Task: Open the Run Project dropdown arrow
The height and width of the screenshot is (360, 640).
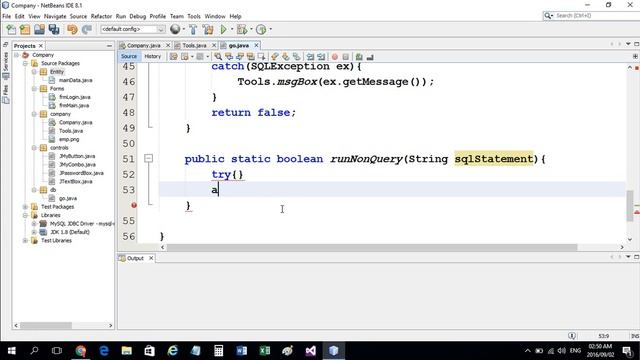Action: click(x=231, y=29)
